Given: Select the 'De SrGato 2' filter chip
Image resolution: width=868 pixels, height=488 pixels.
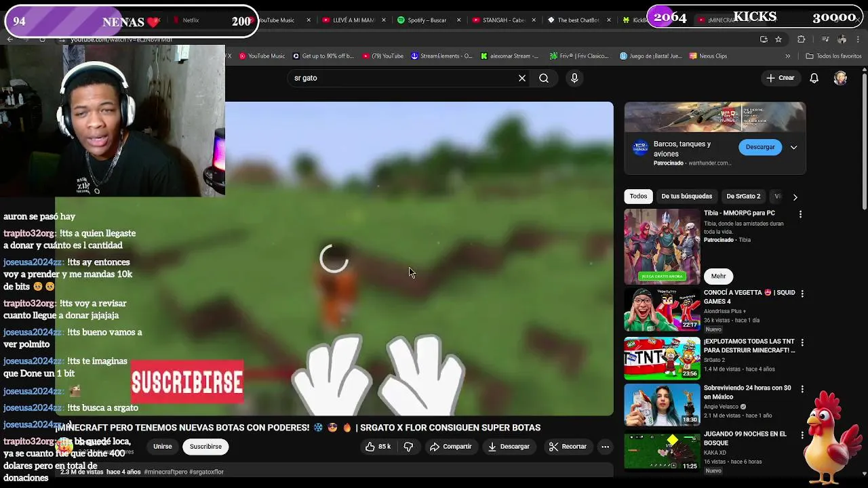Looking at the screenshot, I should [743, 197].
